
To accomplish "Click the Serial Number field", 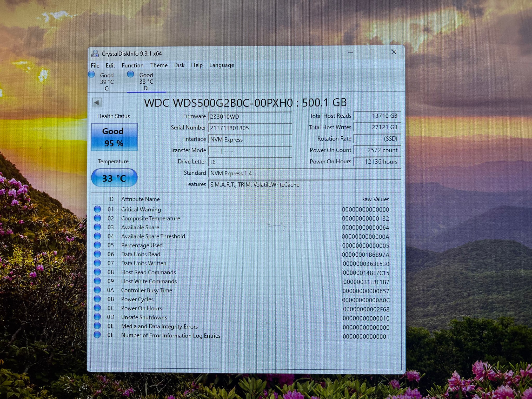I will coord(250,128).
